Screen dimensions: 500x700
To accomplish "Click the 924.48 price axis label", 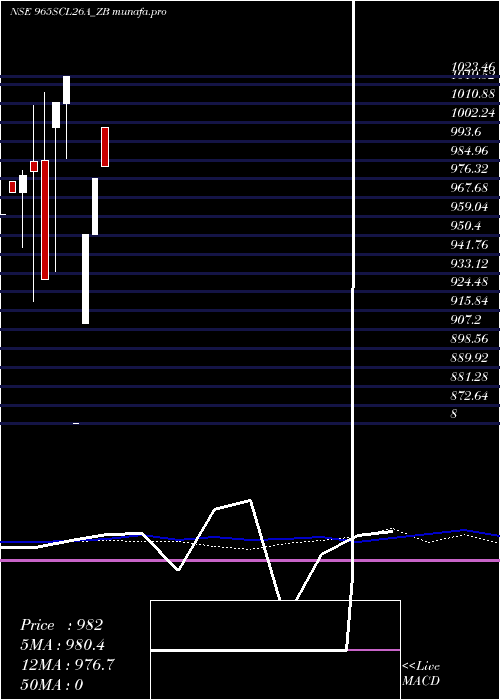I will [x=469, y=282].
